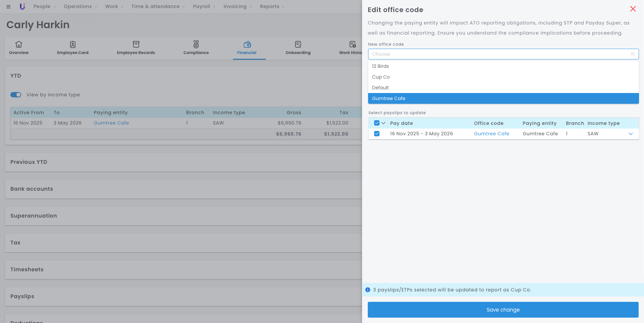Click the YTD section heading
Image resolution: width=644 pixels, height=323 pixels.
(16, 76)
